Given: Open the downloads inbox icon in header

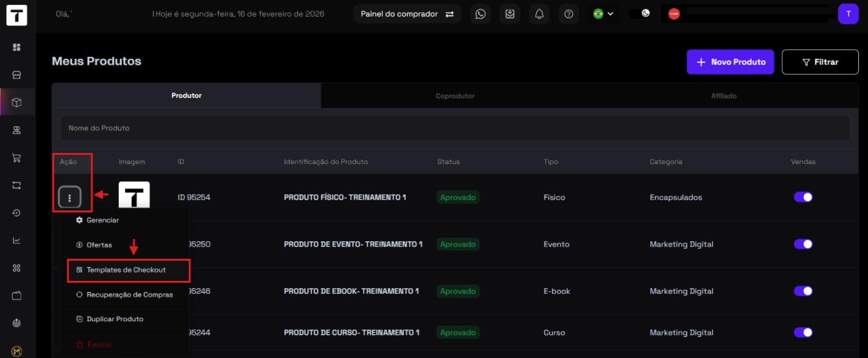Looking at the screenshot, I should [x=510, y=14].
